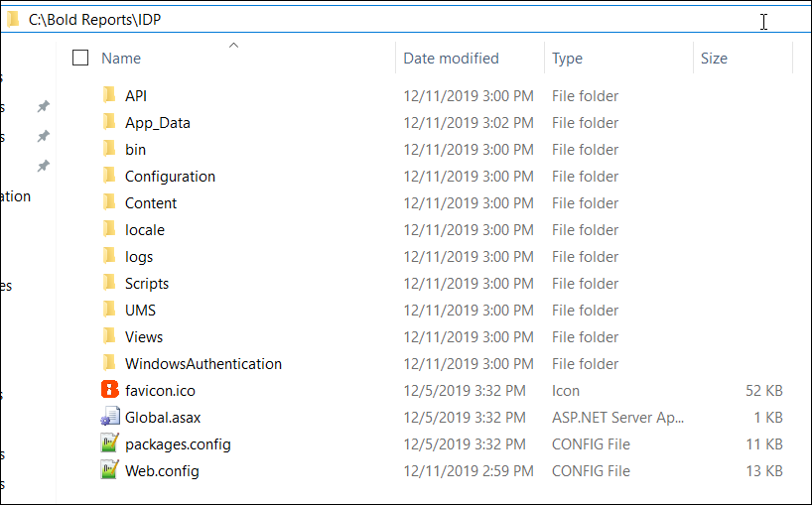
Task: Sort by Type column header
Action: coord(567,58)
